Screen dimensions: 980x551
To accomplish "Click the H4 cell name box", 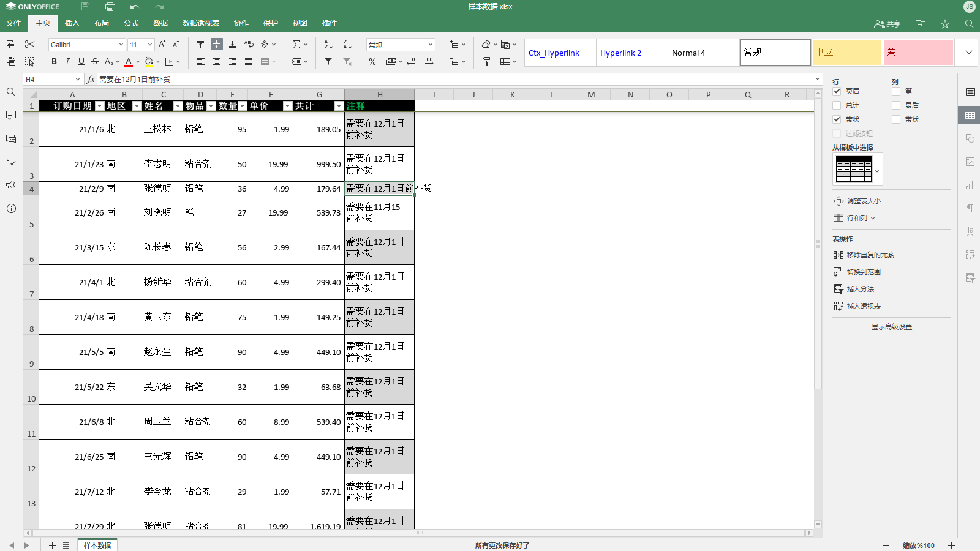I will click(49, 80).
